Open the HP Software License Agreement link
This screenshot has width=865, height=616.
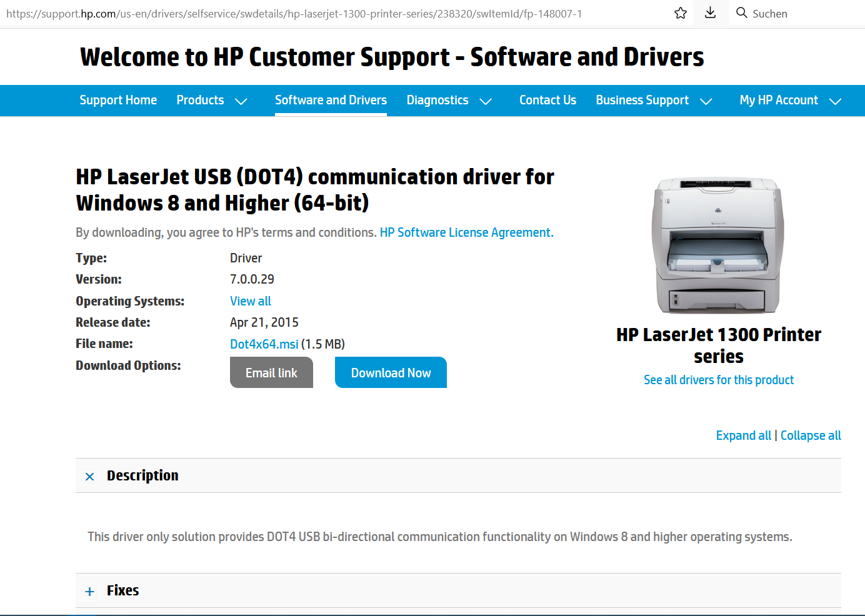point(467,232)
